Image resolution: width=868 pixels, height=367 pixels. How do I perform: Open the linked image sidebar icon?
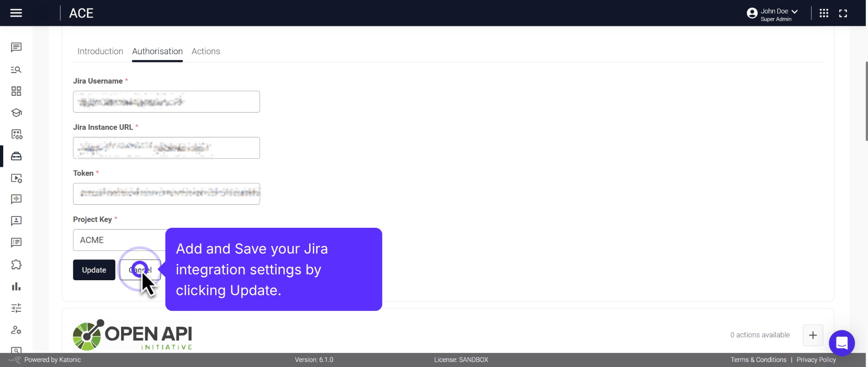click(16, 134)
